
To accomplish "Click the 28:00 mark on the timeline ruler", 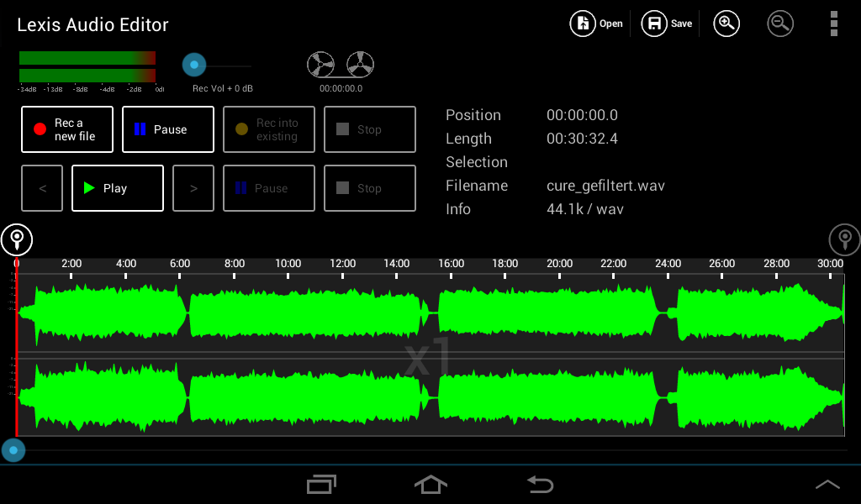I will 776,264.
